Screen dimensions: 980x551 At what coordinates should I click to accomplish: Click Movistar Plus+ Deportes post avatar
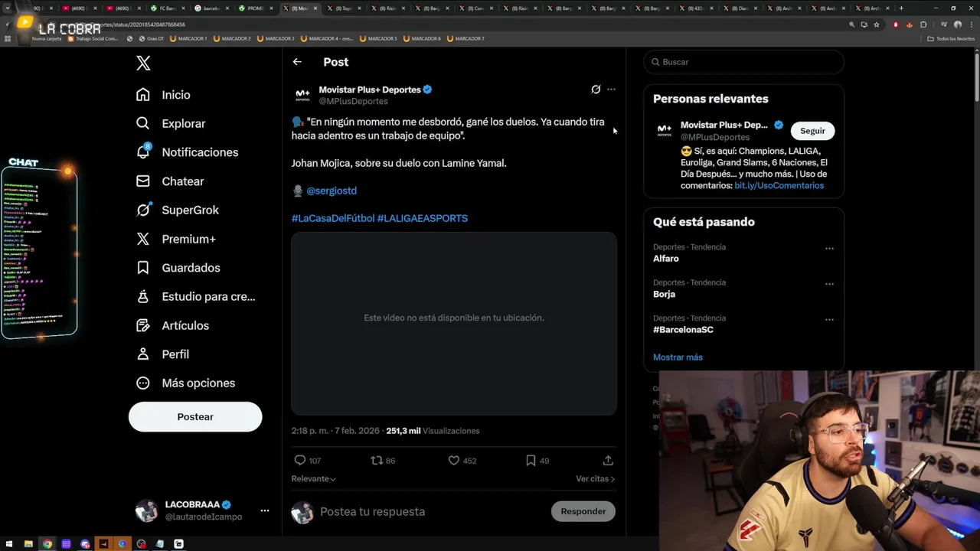click(302, 95)
